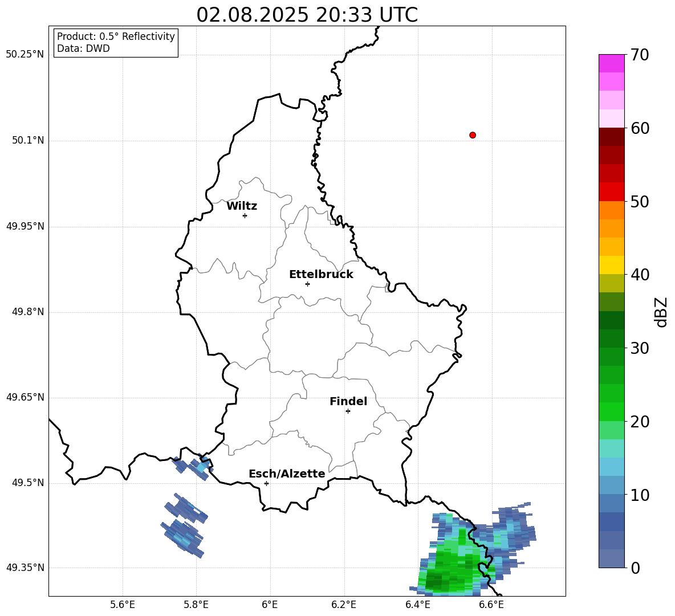Click the Ettelbruck station cross marker
The image size is (675, 616).
pos(307,284)
